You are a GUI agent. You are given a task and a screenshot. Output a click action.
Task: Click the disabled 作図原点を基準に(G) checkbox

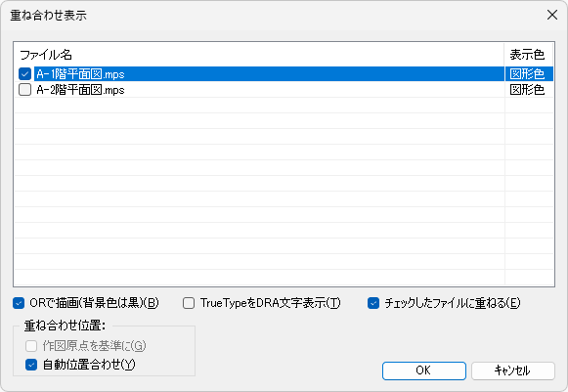tap(31, 346)
